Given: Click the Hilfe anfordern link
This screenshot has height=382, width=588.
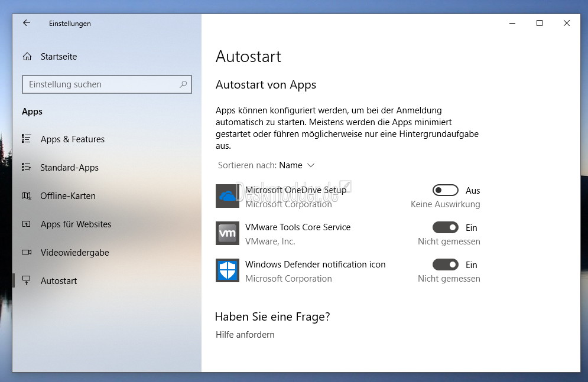Looking at the screenshot, I should [x=245, y=334].
